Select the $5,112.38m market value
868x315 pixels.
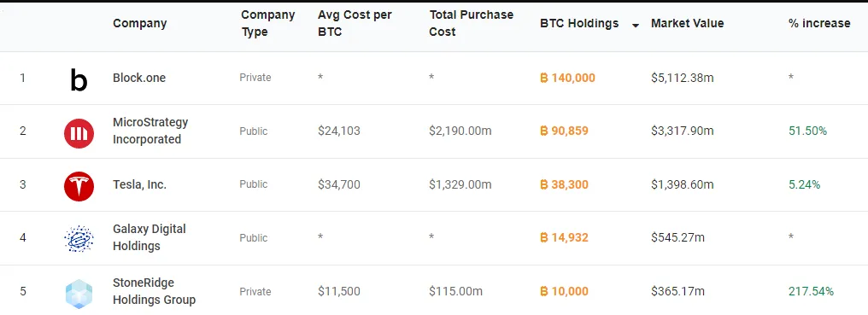(682, 78)
